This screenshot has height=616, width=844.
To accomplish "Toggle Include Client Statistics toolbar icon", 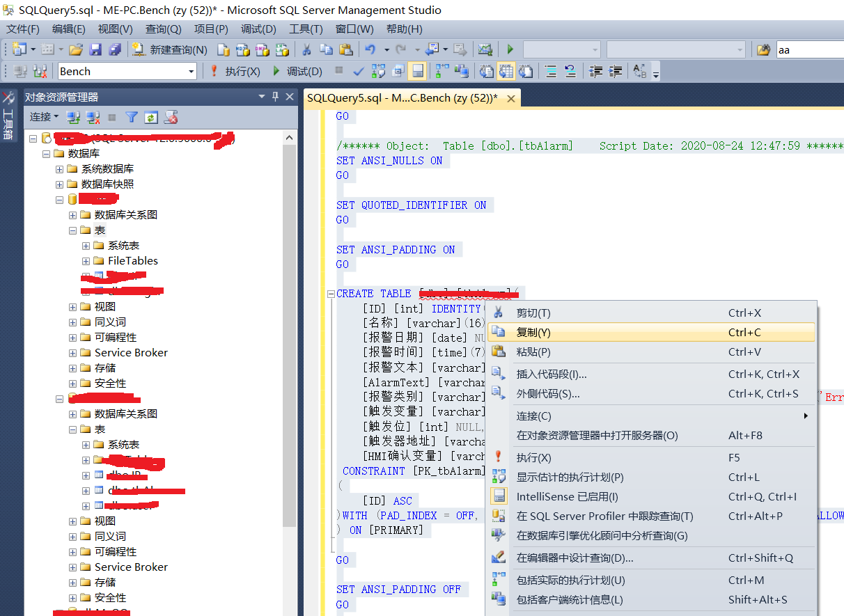I will tap(461, 71).
